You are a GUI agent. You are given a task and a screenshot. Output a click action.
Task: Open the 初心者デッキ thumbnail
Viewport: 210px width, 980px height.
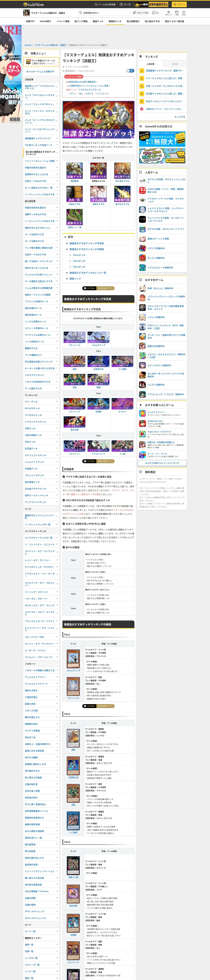click(122, 171)
